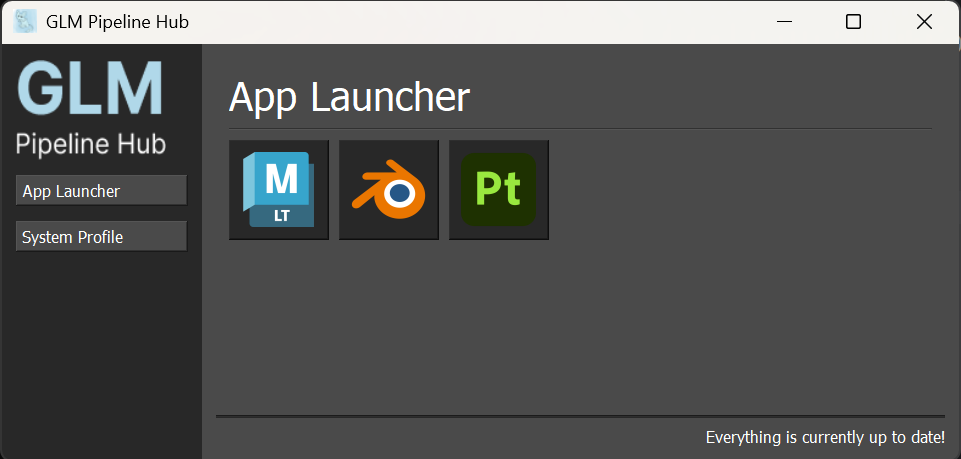The width and height of the screenshot is (961, 459).
Task: Start Substance Painter via the Pt icon
Action: coord(499,190)
